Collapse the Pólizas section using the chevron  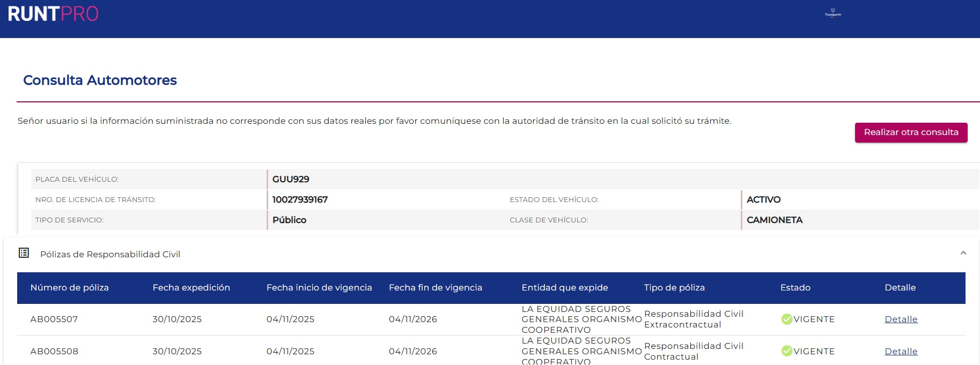[963, 253]
